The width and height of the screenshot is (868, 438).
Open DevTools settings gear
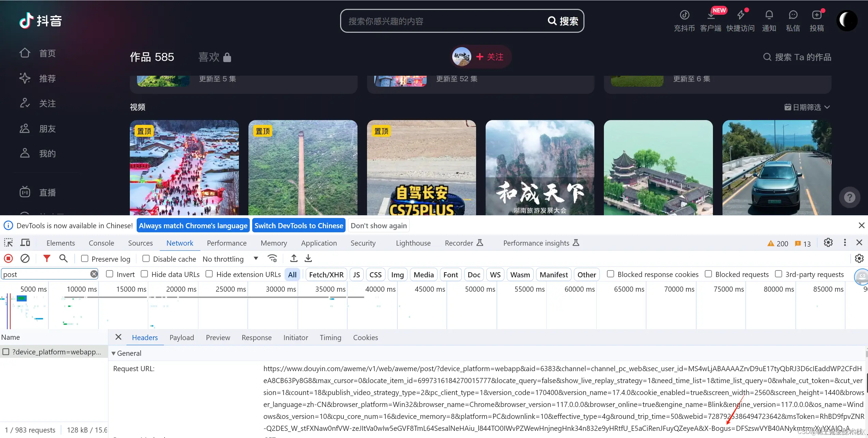pyautogui.click(x=828, y=243)
